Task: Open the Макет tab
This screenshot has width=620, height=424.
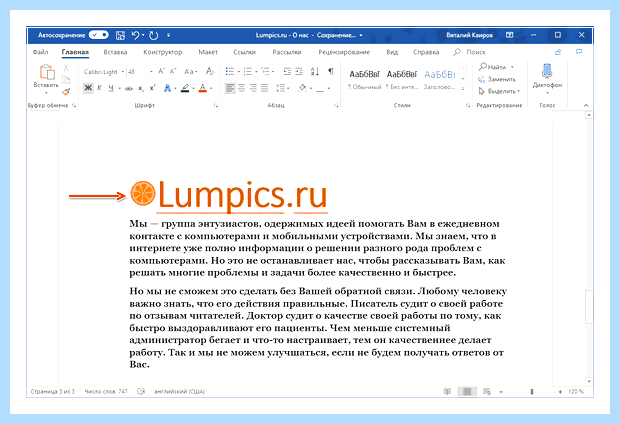Action: tap(208, 52)
